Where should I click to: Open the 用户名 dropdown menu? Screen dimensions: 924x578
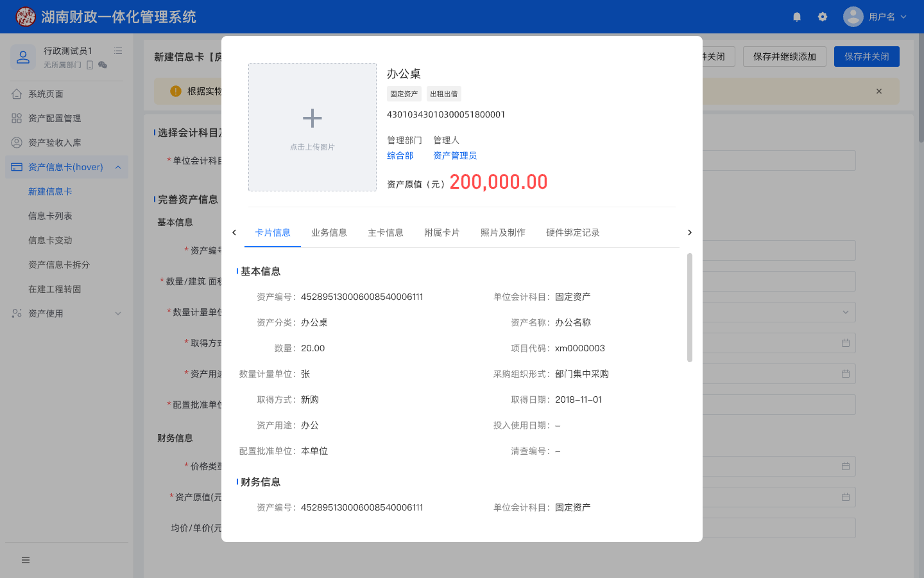click(x=888, y=17)
